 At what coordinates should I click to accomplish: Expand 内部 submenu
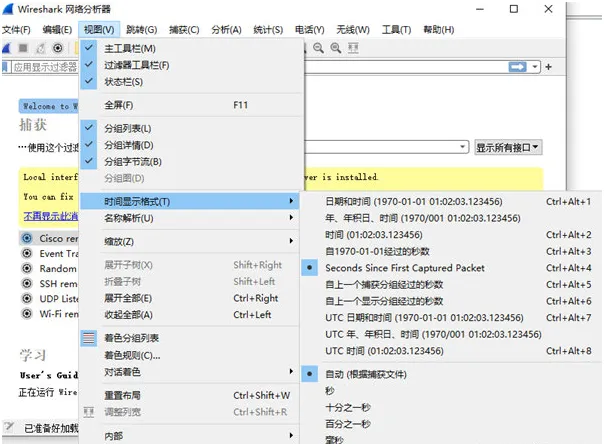pos(190,436)
